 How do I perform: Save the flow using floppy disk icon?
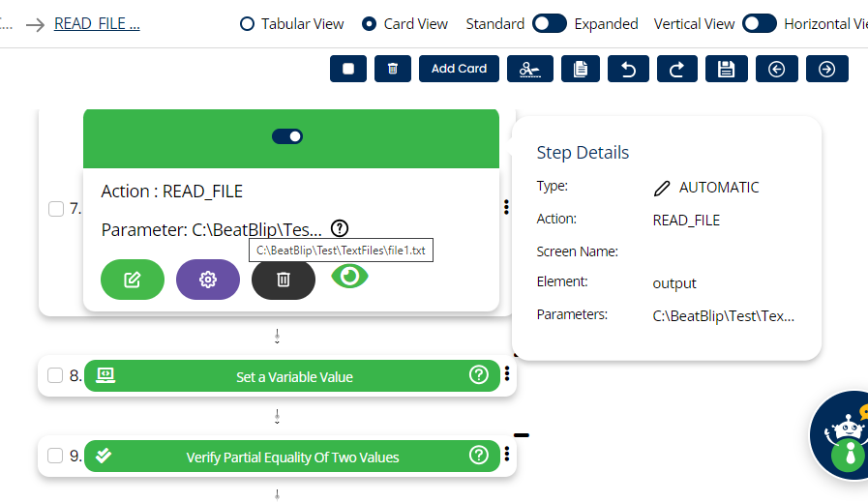click(x=727, y=69)
